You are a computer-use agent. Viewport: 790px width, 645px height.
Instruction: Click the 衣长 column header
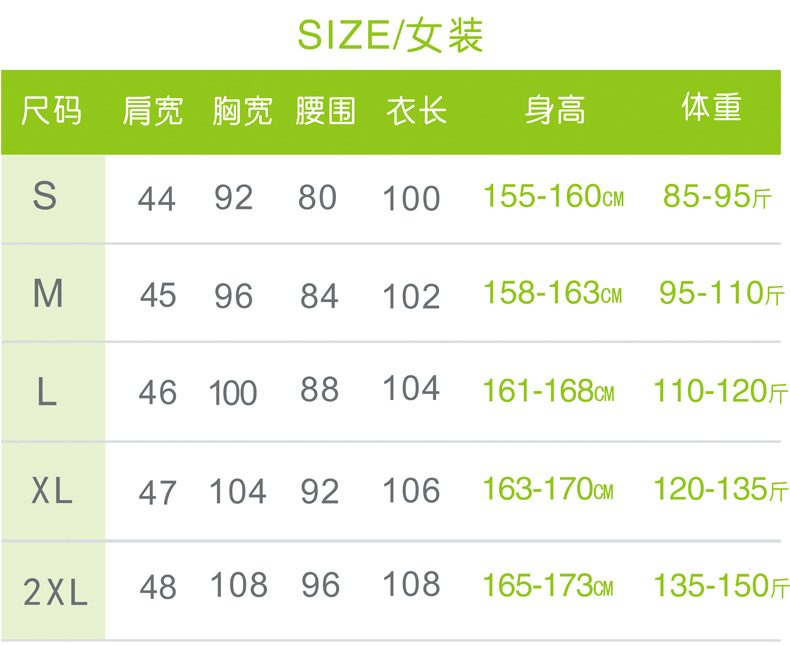(x=416, y=110)
